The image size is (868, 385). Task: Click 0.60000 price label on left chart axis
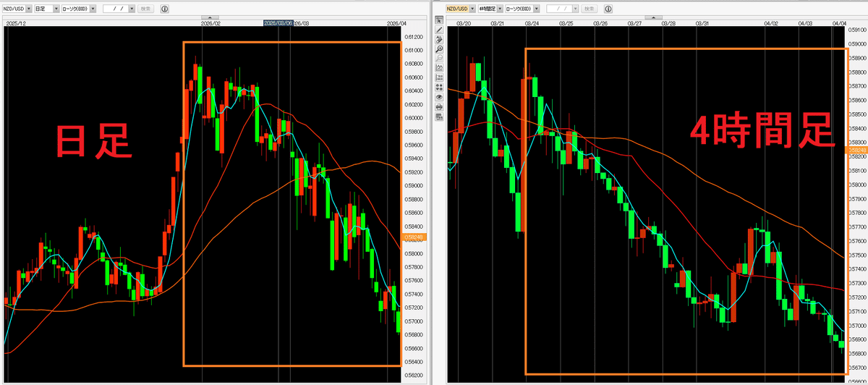click(414, 118)
